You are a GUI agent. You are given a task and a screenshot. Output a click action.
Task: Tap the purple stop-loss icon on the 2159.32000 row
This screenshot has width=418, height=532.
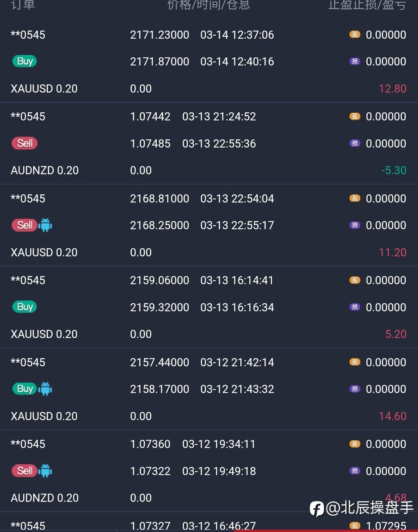coord(355,307)
